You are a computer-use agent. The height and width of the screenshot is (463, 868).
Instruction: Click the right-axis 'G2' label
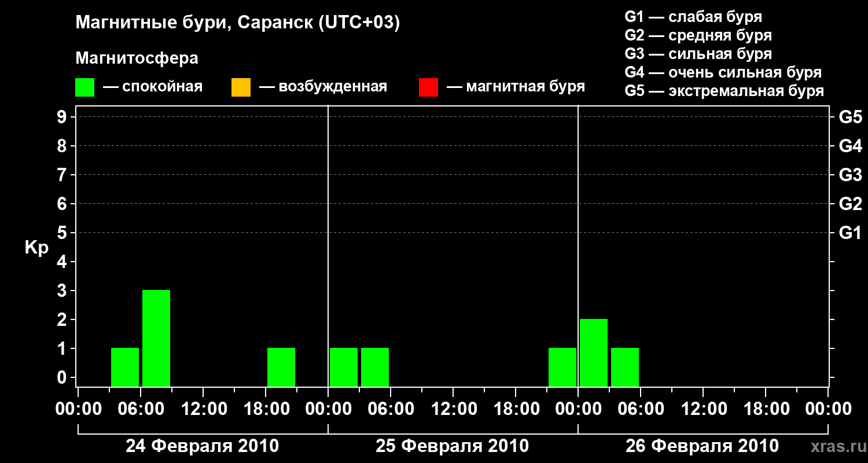pos(850,204)
